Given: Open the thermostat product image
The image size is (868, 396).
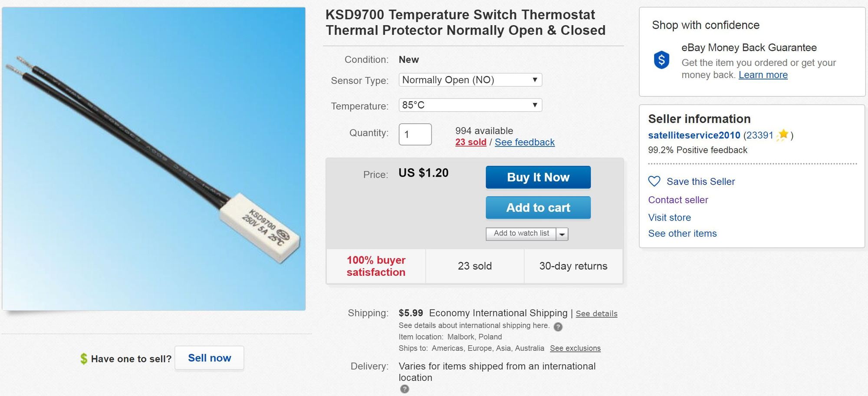Looking at the screenshot, I should click(x=154, y=158).
